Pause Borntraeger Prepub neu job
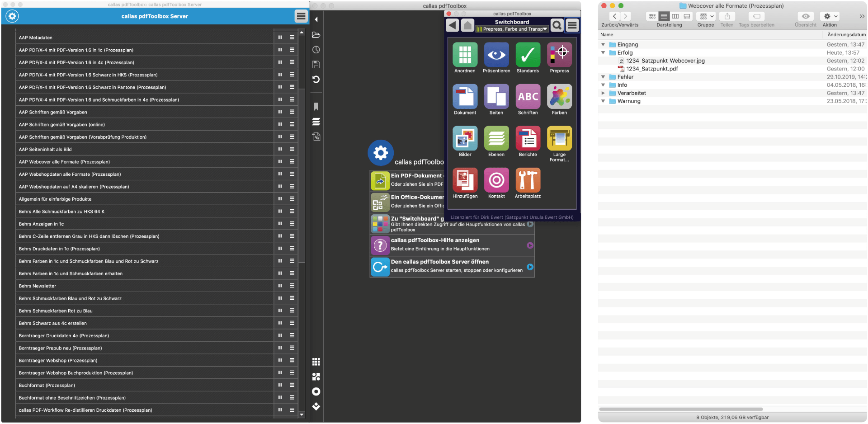 tap(280, 348)
